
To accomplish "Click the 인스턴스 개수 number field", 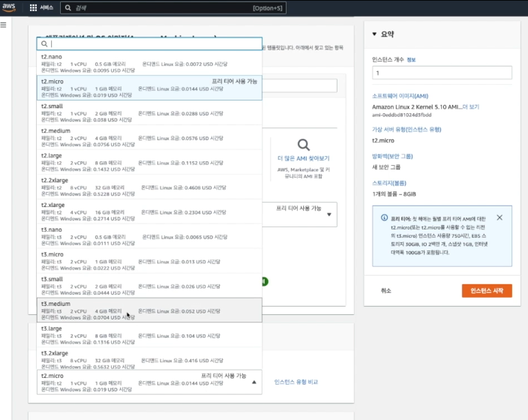I will pyautogui.click(x=442, y=73).
